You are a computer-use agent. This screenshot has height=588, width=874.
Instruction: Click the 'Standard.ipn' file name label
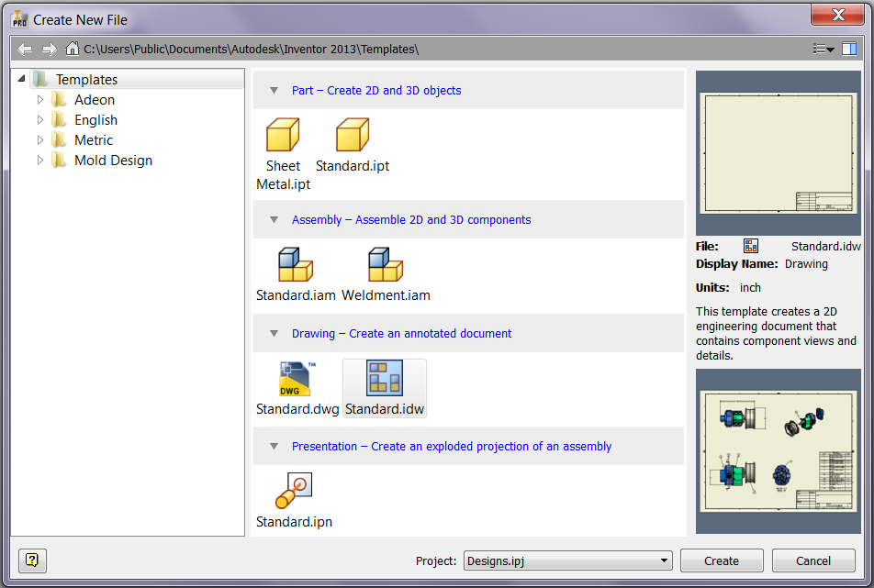pos(294,522)
